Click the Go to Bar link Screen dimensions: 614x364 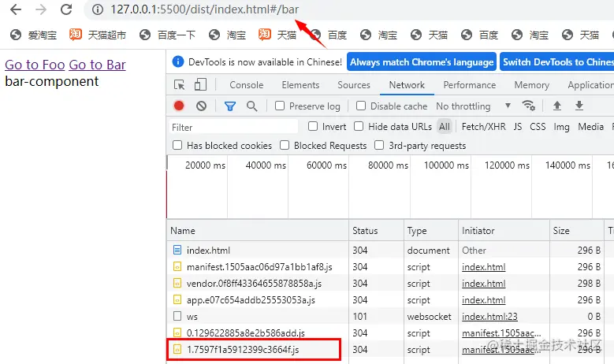coord(97,65)
